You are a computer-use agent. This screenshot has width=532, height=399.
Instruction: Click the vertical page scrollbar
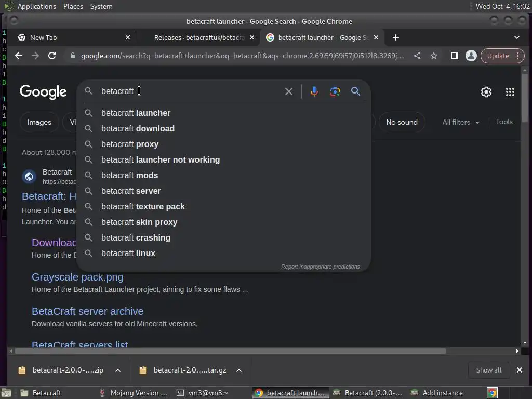pos(525,99)
